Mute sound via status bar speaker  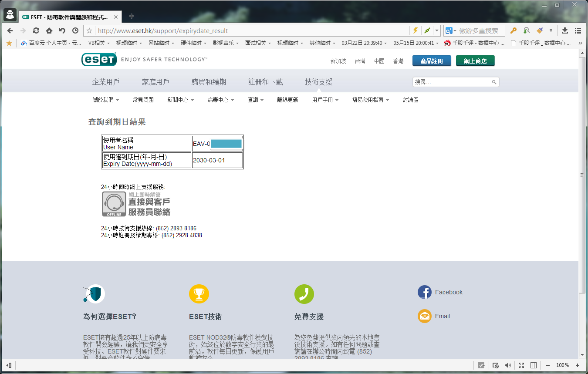508,365
